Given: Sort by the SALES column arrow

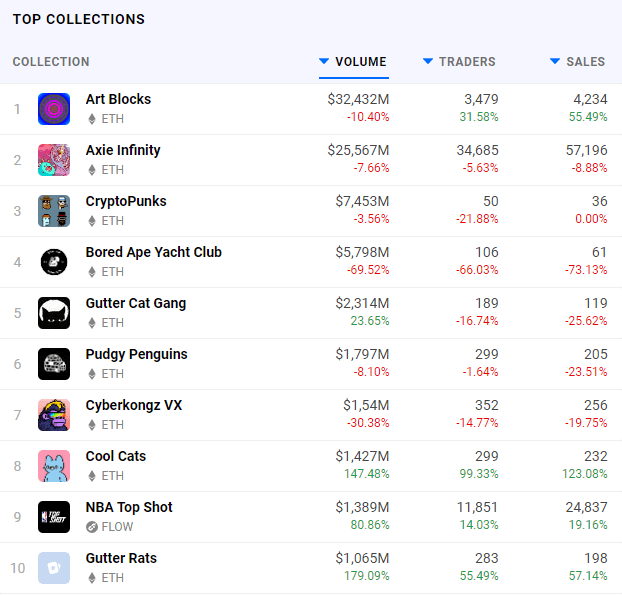Looking at the screenshot, I should 555,61.
